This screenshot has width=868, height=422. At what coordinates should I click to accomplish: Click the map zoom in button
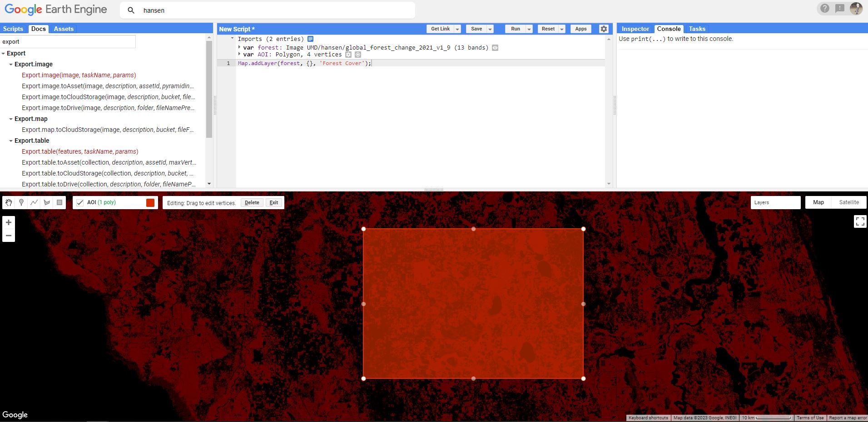[9, 222]
